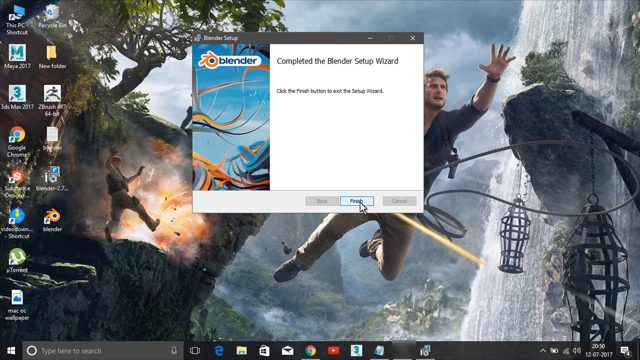The width and height of the screenshot is (640, 360).
Task: Click the greyed-out Cancel button in Blender Setup
Action: pyautogui.click(x=399, y=201)
